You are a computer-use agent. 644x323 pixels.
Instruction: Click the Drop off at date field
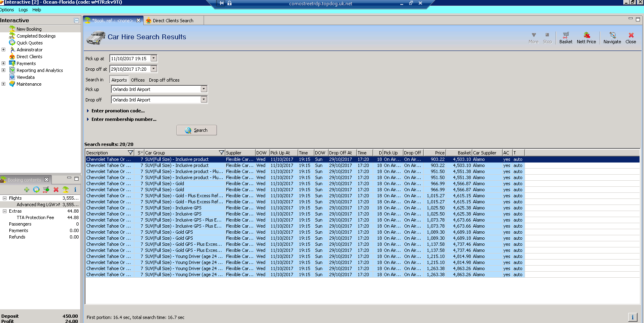tap(130, 69)
